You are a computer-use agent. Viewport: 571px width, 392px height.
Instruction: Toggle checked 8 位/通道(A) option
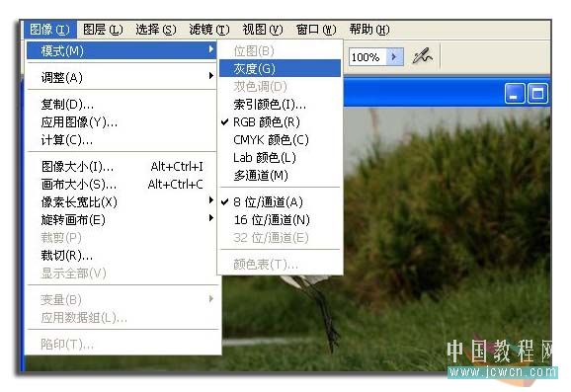pyautogui.click(x=280, y=202)
